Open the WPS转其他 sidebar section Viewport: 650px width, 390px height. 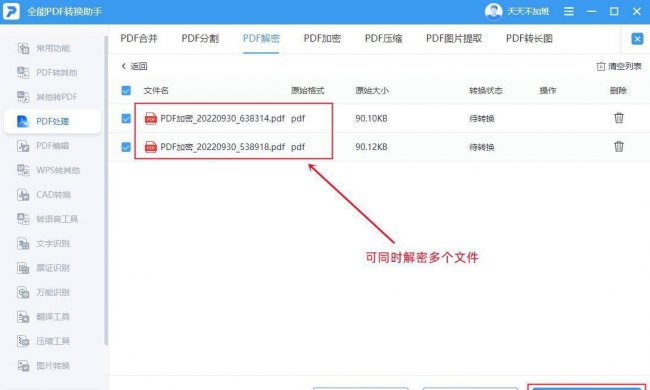48,170
